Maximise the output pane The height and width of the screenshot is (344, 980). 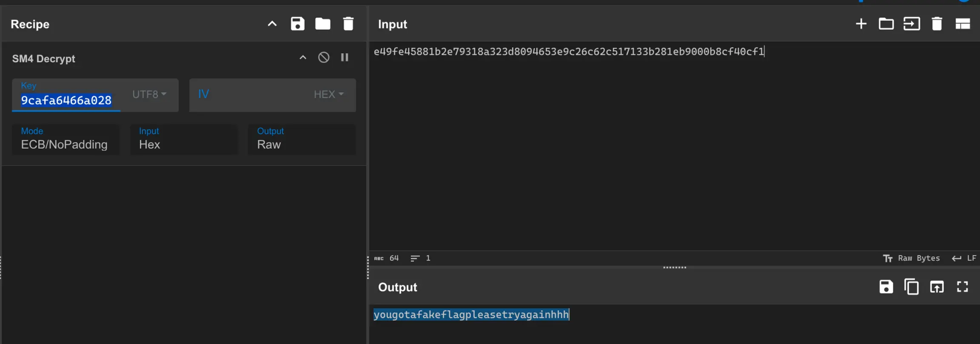(963, 287)
